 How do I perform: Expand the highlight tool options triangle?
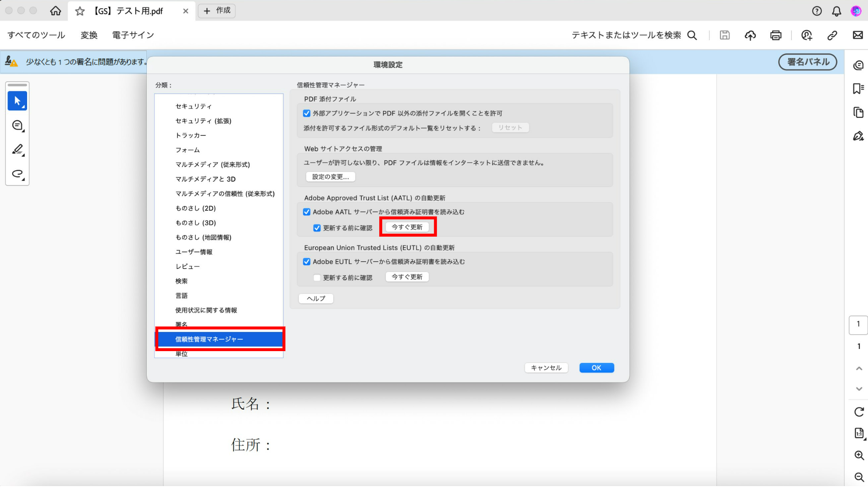pos(23,156)
